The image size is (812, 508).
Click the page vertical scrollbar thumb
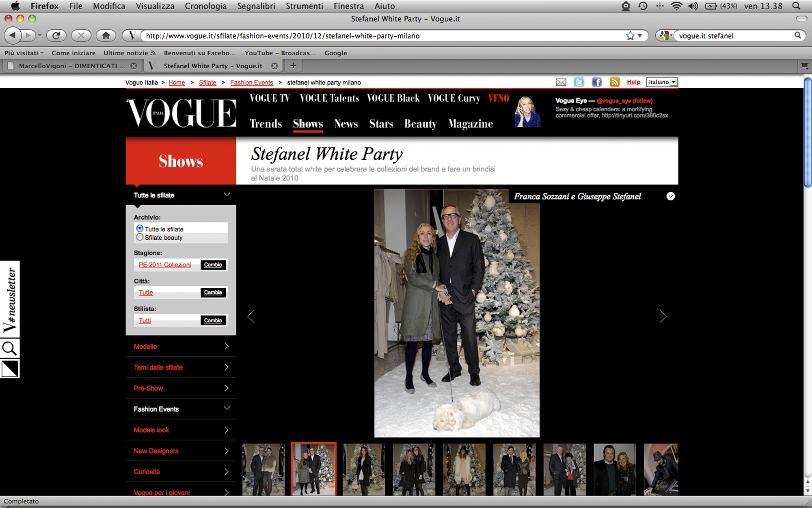coord(808,132)
